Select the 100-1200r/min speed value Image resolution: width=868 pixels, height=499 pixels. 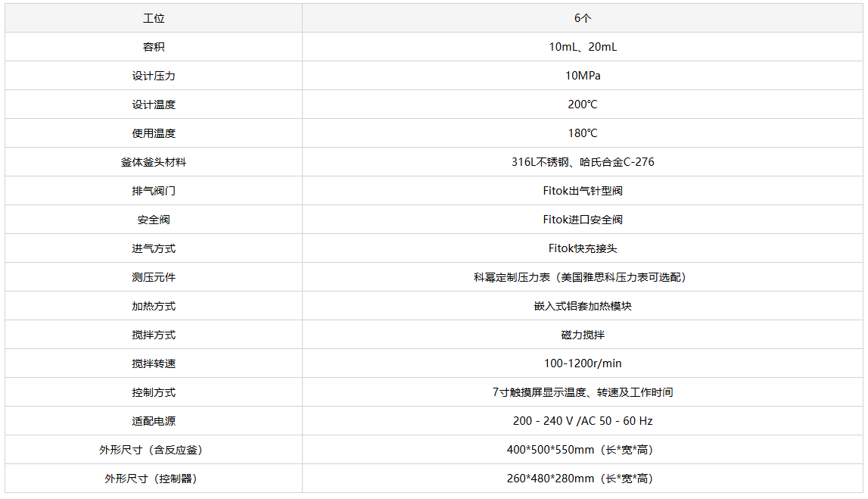(x=583, y=363)
